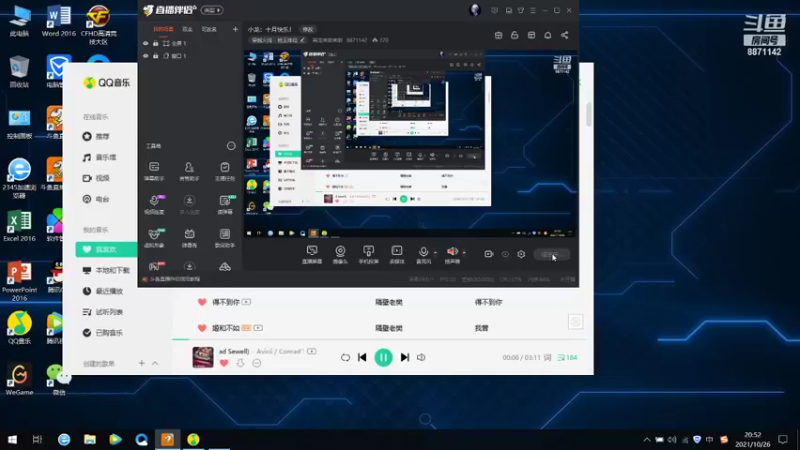Screen dimensions: 800x450
Task: Unlike the song 姬和不如 with its heart
Action: [x=202, y=328]
